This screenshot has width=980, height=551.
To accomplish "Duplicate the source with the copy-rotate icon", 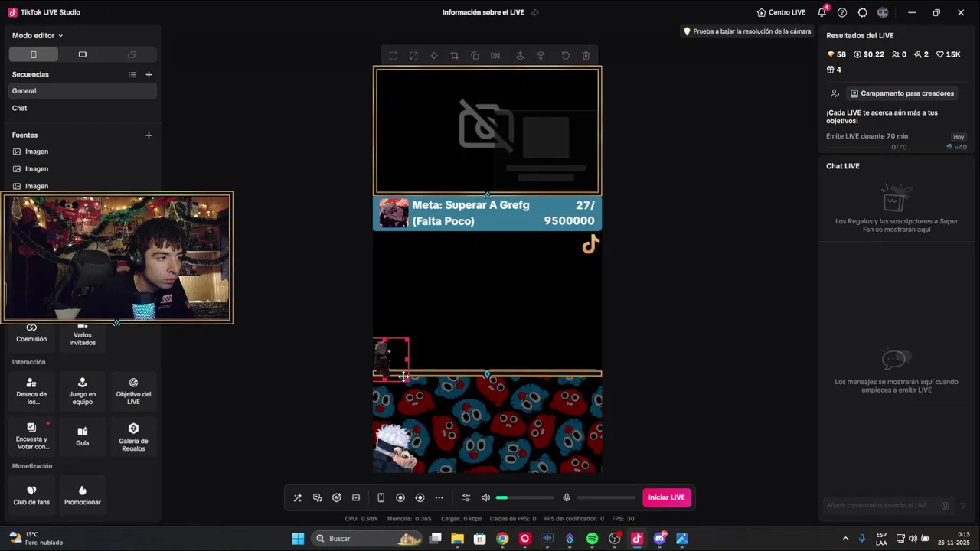I will tap(475, 56).
